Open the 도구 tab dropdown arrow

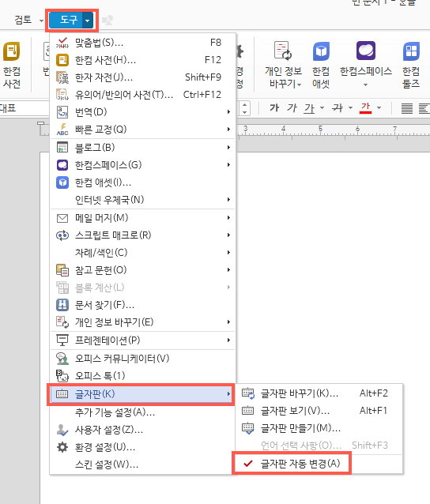(88, 21)
